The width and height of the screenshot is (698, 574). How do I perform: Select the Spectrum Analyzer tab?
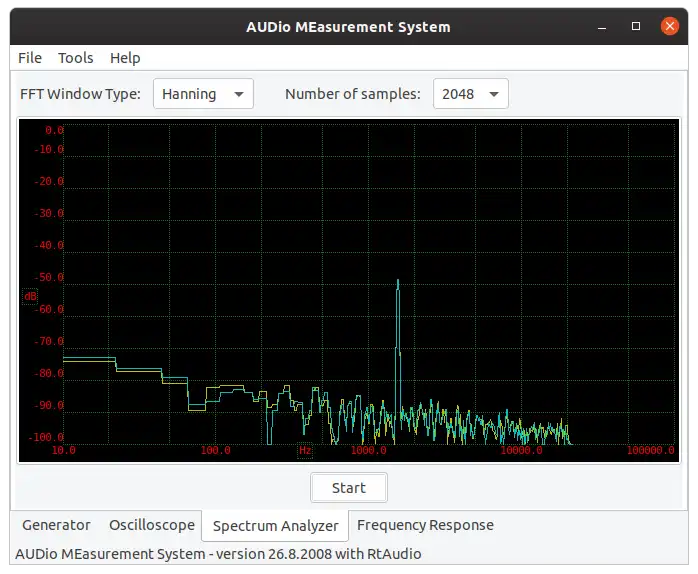275,526
